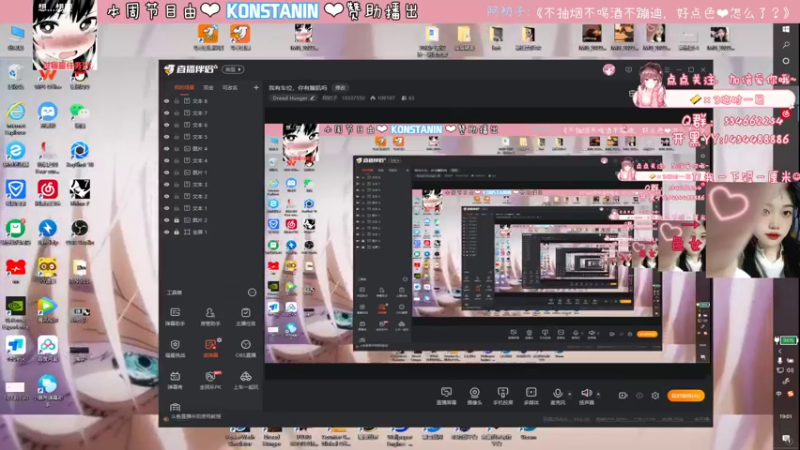Hide the 文本 5 layer
800x450 pixels.
pyautogui.click(x=166, y=137)
